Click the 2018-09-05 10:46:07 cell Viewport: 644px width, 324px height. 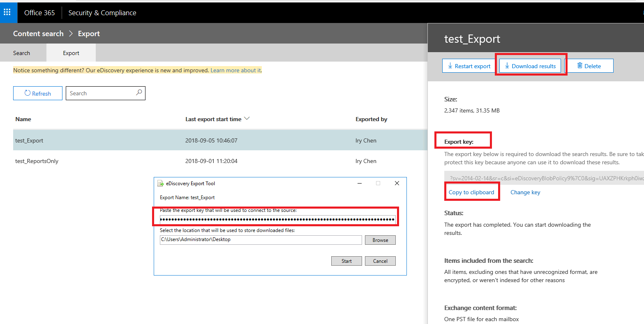(211, 140)
